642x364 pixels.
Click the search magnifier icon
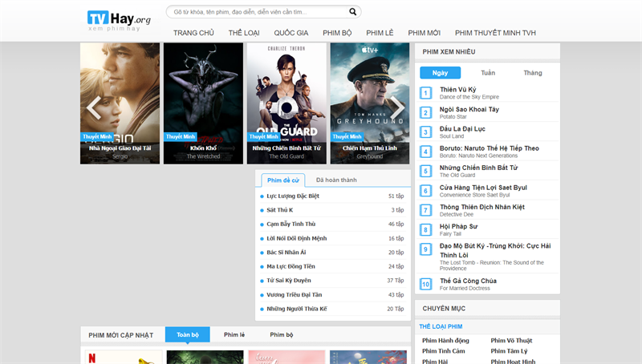pos(352,12)
